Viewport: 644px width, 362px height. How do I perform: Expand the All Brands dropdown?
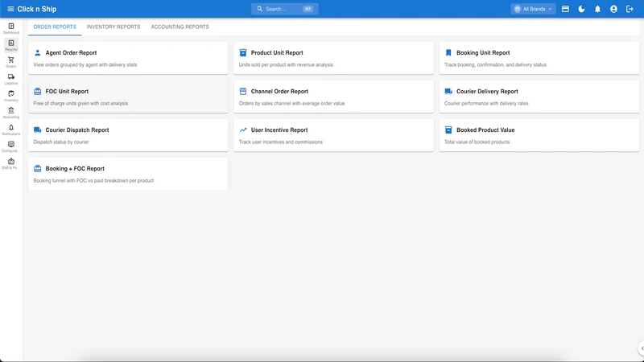click(533, 9)
